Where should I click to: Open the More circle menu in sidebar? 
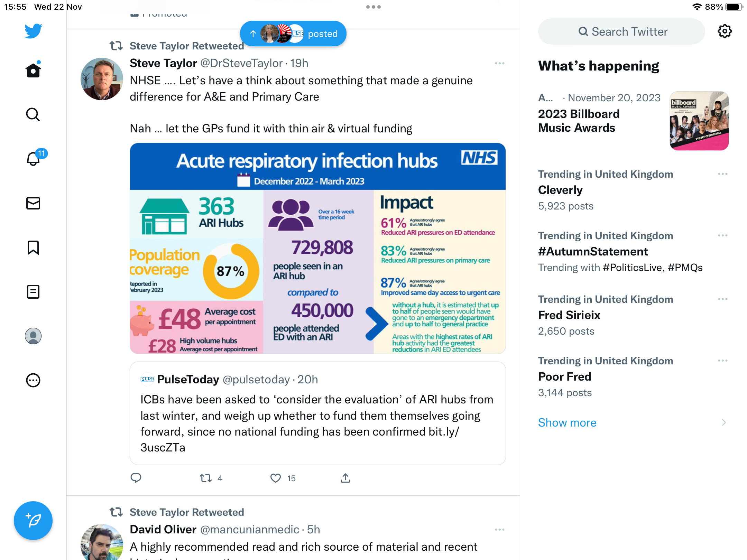pyautogui.click(x=33, y=380)
